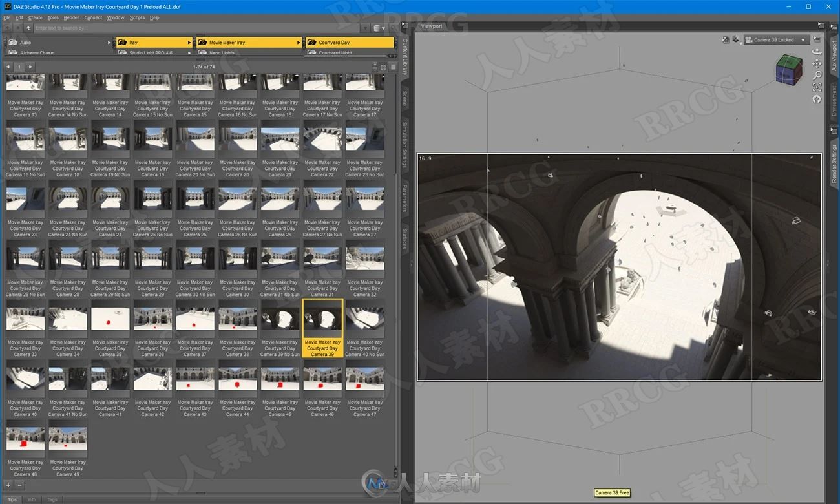The height and width of the screenshot is (504, 840).
Task: Open the viewport draw style icon
Action: click(735, 39)
